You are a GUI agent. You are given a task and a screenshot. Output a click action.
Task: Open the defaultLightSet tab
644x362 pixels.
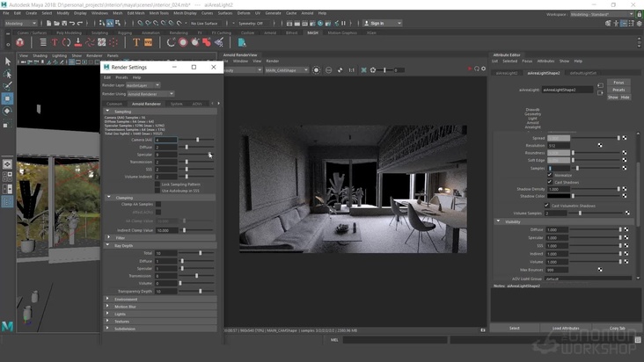coord(582,73)
